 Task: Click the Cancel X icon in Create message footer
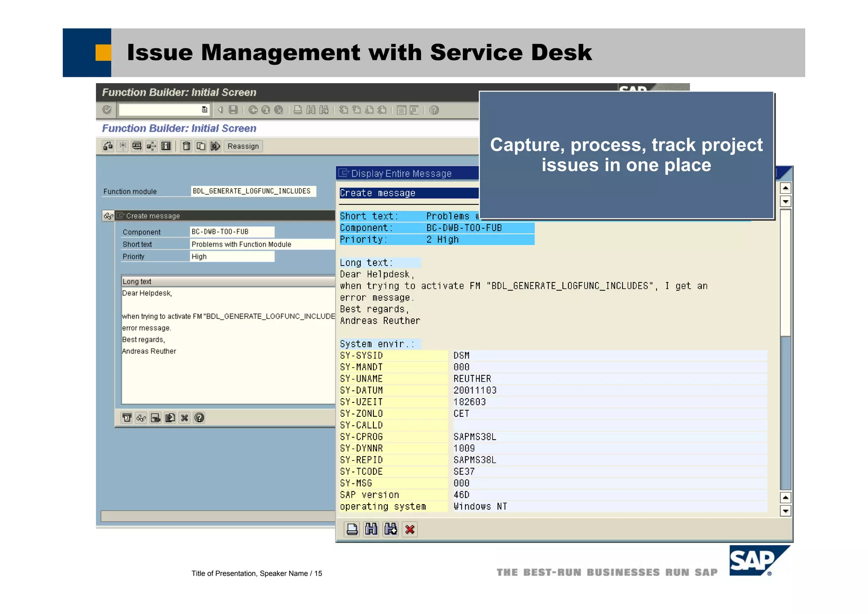pos(184,418)
